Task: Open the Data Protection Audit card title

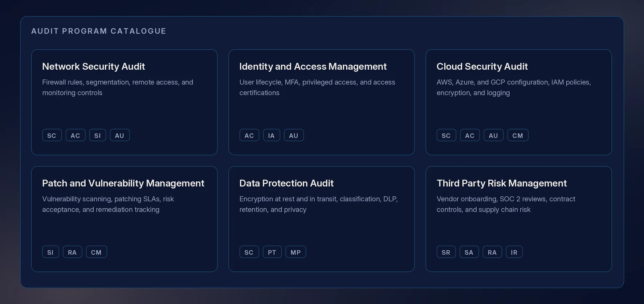Action: 286,183
